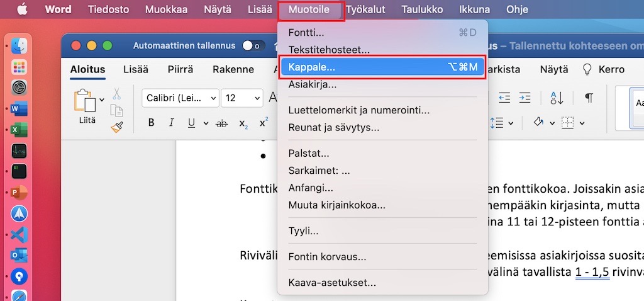The height and width of the screenshot is (301, 644).
Task: Choose Kappale... menu item
Action: (382, 67)
